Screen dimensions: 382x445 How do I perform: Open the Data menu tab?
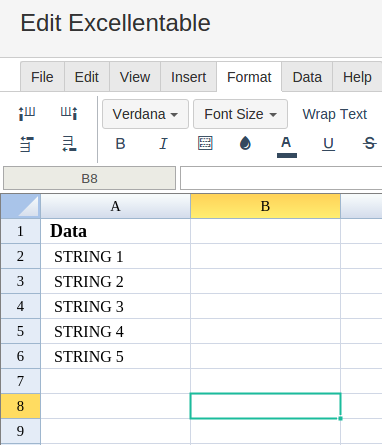pyautogui.click(x=307, y=77)
